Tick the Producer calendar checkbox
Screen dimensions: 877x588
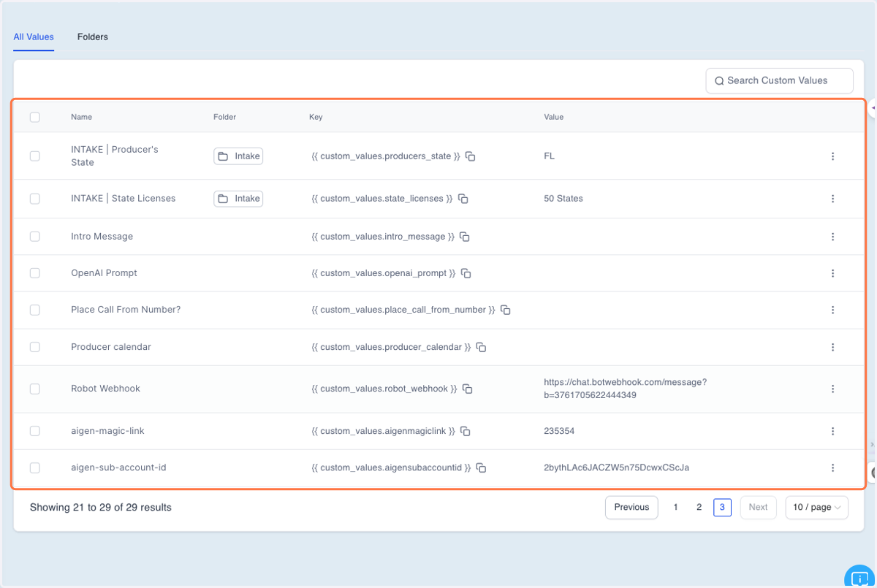tap(35, 347)
